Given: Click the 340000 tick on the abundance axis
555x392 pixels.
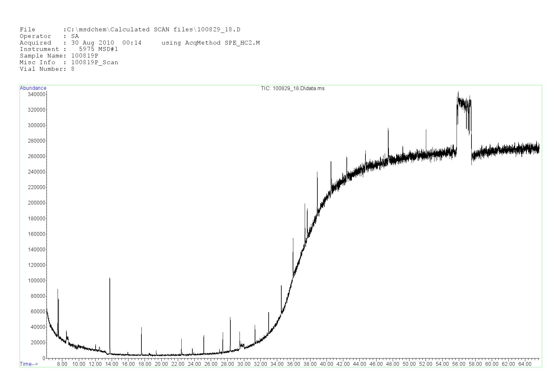Looking at the screenshot, I should (37, 94).
